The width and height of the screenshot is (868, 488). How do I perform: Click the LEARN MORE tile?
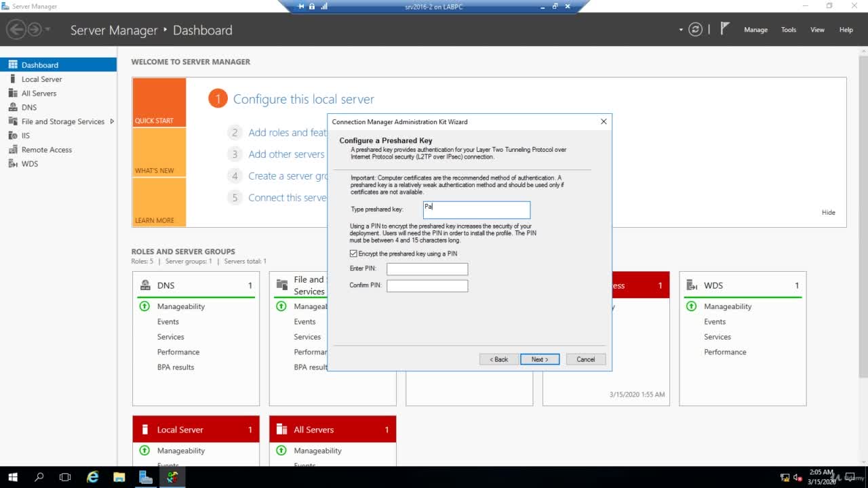coord(159,202)
